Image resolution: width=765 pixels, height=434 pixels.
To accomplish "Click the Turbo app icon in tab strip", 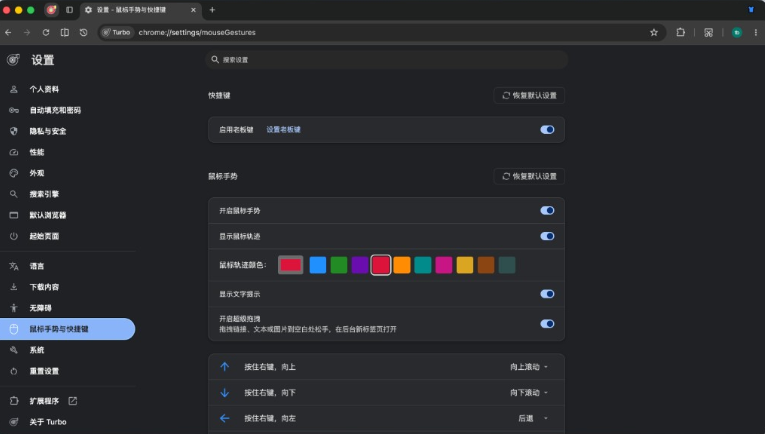I will [51, 10].
